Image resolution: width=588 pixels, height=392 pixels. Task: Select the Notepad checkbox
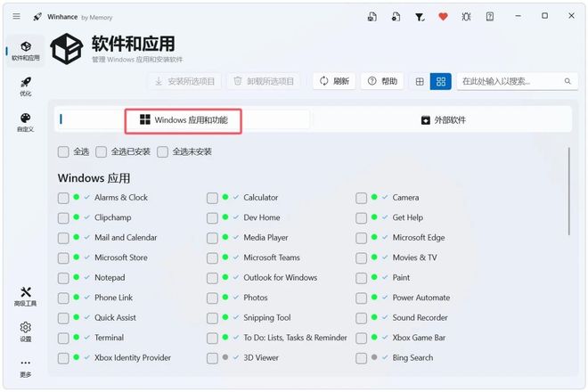[63, 278]
